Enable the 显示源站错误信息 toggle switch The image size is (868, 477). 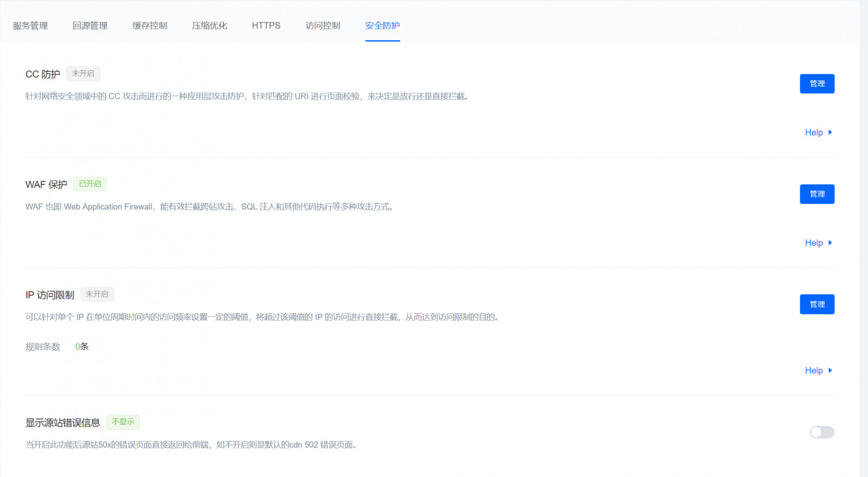[x=822, y=432]
